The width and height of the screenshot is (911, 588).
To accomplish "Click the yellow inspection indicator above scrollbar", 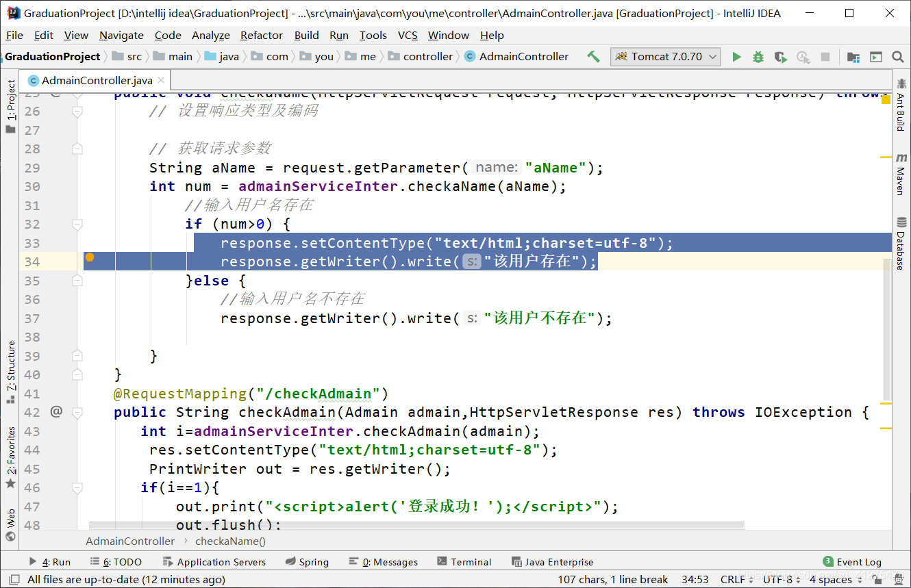I will tap(886, 100).
